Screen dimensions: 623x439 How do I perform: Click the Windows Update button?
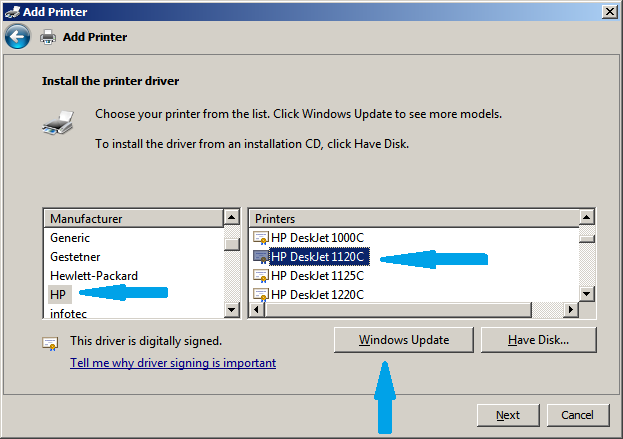404,340
